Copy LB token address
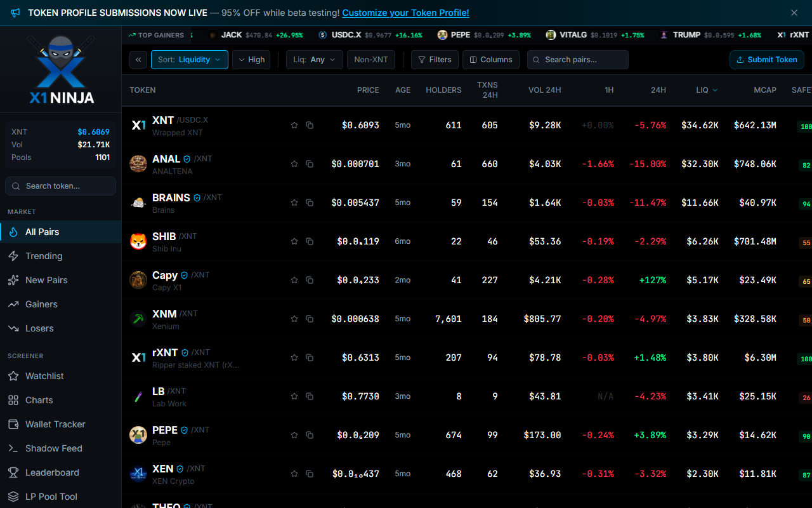The image size is (812, 508). coord(310,397)
